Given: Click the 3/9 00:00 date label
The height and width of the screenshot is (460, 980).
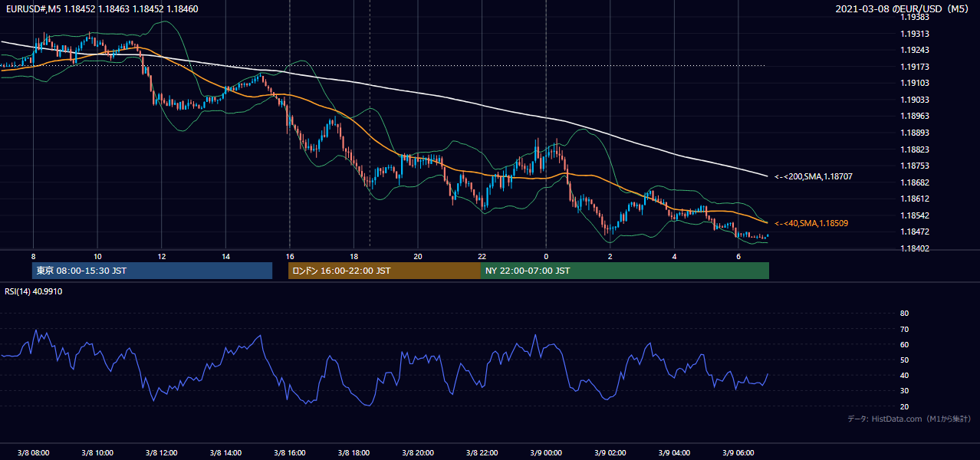Looking at the screenshot, I should [x=545, y=452].
